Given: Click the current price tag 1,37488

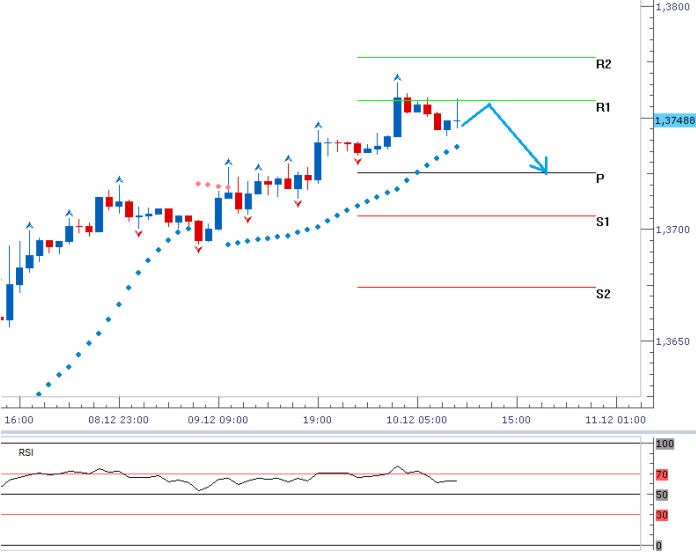Looking at the screenshot, I should click(x=675, y=120).
